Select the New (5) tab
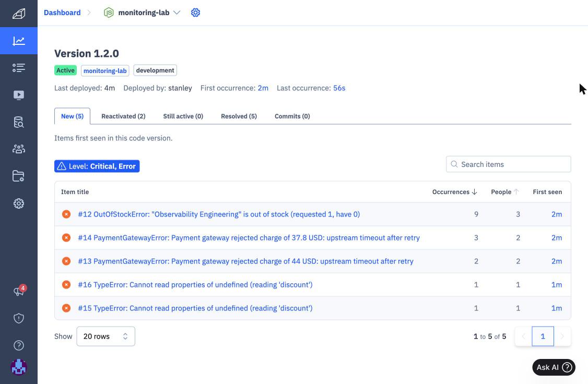Image resolution: width=588 pixels, height=384 pixels. pyautogui.click(x=73, y=116)
